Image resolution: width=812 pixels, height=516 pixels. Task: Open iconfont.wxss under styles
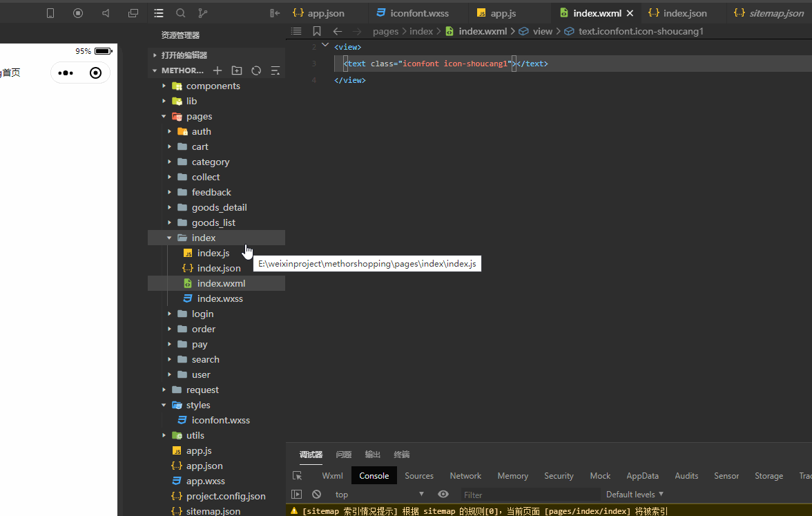(x=221, y=420)
